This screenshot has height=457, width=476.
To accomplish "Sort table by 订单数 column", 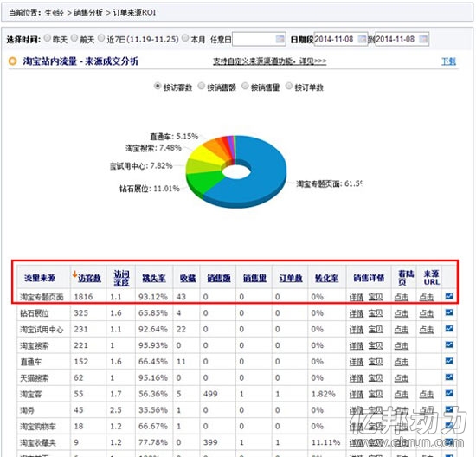I will [x=291, y=278].
